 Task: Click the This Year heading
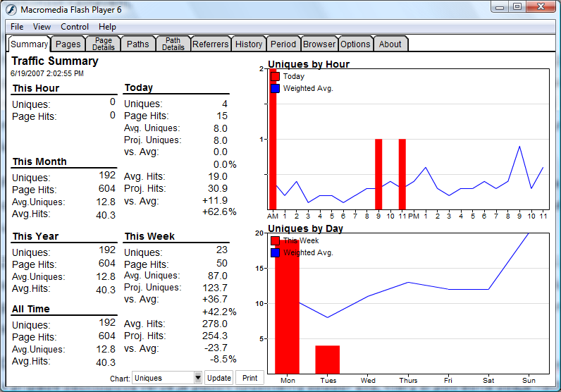click(x=35, y=236)
